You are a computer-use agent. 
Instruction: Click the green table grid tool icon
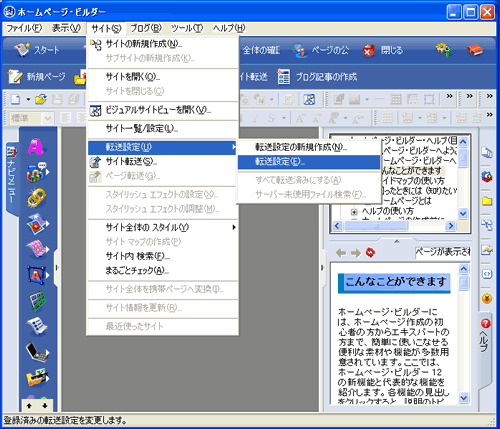coord(36,301)
